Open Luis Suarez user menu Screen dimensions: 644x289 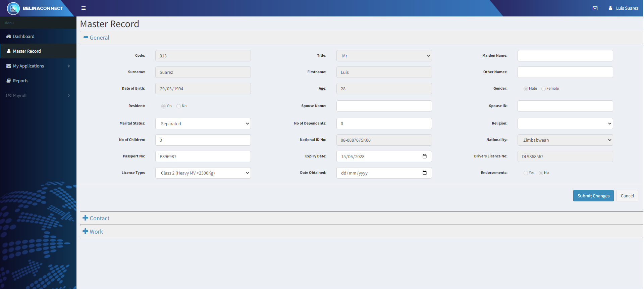(x=624, y=8)
